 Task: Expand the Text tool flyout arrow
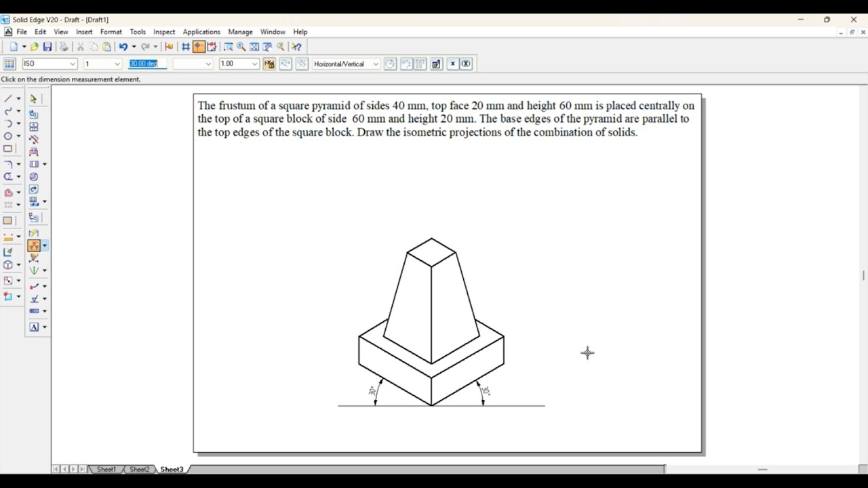click(45, 327)
